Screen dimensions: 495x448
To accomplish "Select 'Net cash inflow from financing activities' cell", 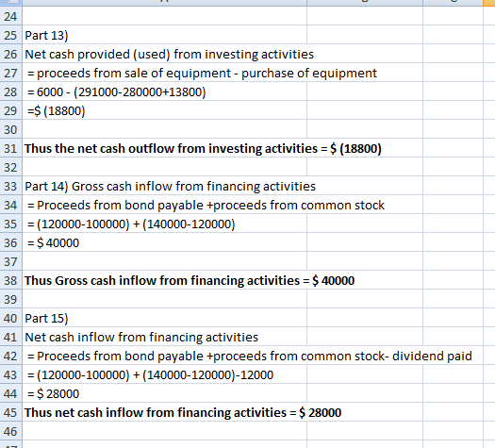I will coord(141,337).
